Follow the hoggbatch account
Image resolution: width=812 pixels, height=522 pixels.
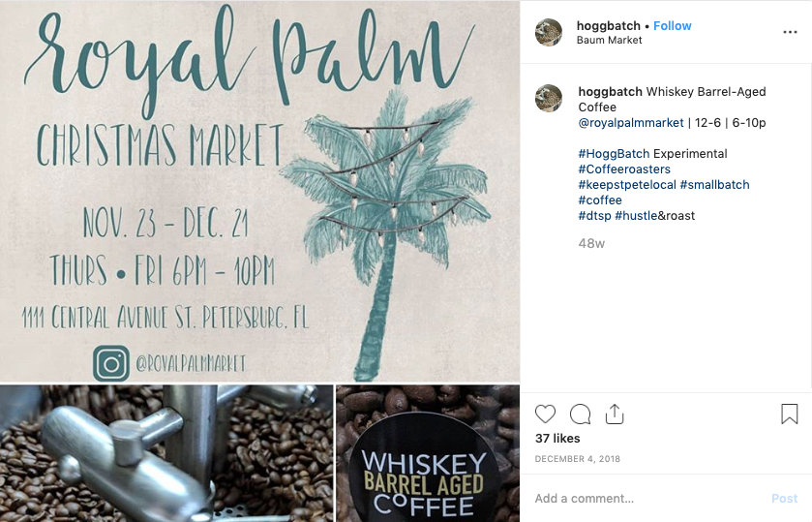[673, 26]
